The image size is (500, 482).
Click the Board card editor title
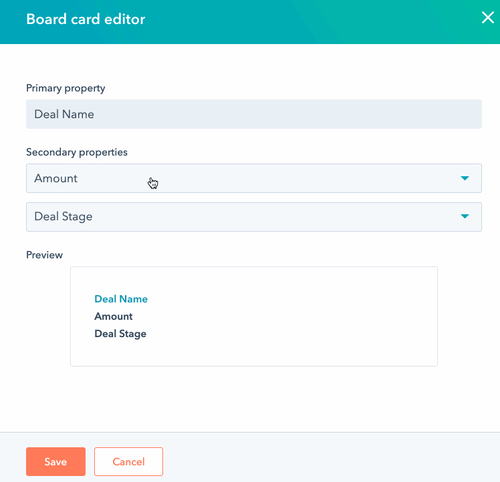(86, 19)
